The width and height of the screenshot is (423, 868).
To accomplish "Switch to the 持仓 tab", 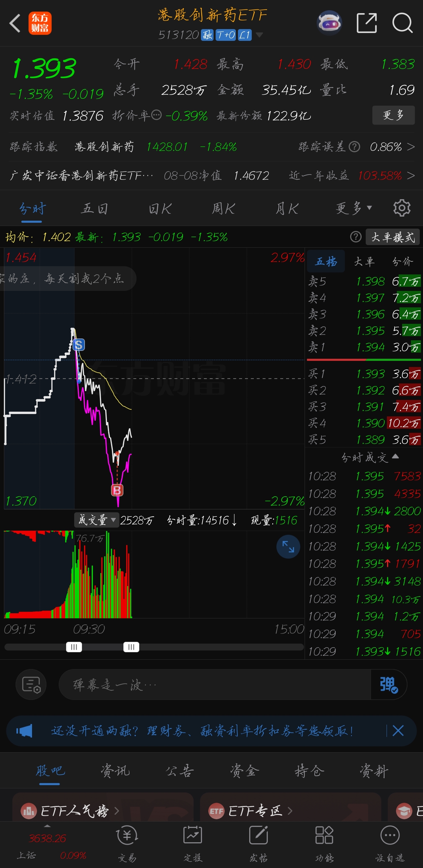I will pos(309,771).
